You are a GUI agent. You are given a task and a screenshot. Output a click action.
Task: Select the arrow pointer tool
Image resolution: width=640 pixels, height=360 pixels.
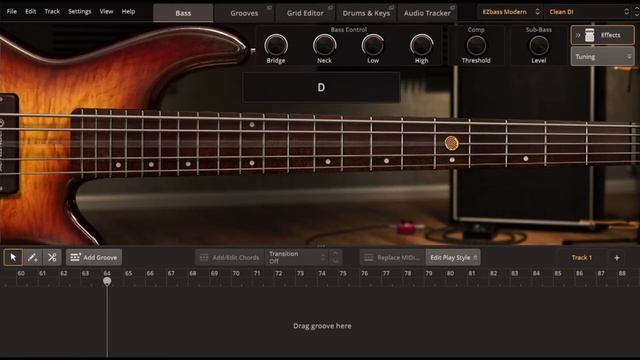click(x=13, y=257)
